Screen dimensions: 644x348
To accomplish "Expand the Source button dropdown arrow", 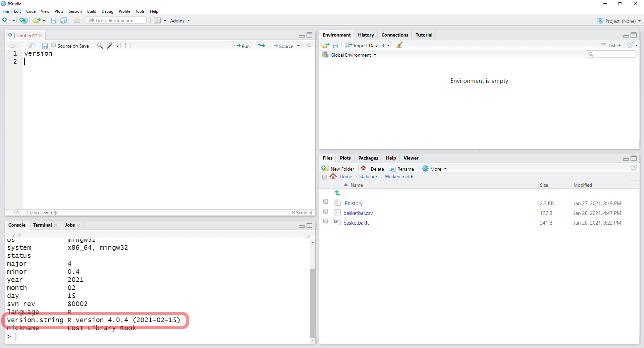I will click(299, 46).
